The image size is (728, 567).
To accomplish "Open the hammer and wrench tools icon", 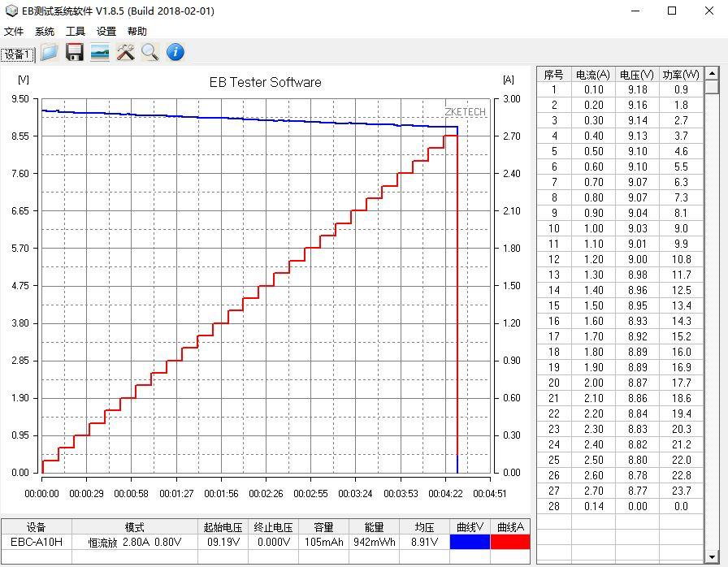I will (125, 53).
